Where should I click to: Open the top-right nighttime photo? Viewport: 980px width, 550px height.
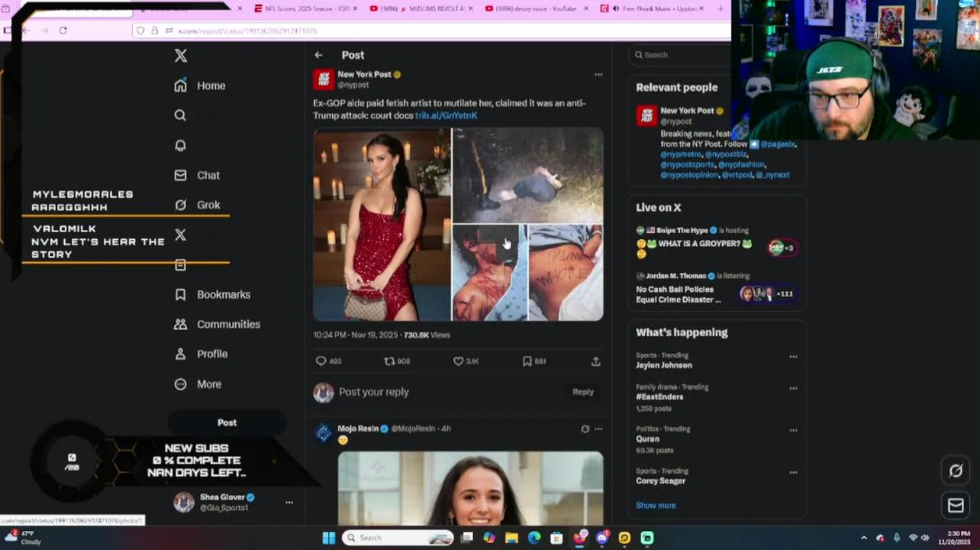(528, 175)
